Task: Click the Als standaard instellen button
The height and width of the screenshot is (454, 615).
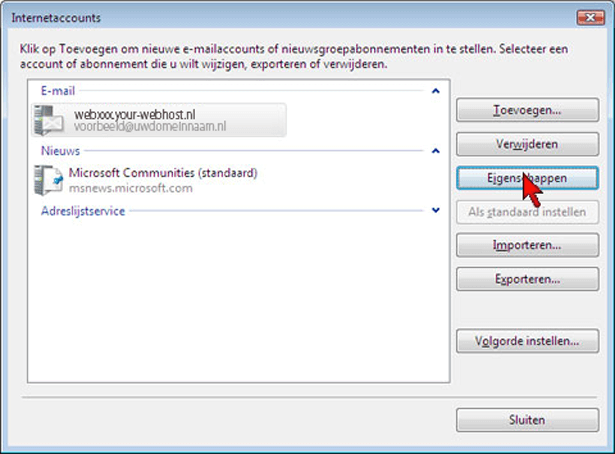Action: click(x=528, y=212)
